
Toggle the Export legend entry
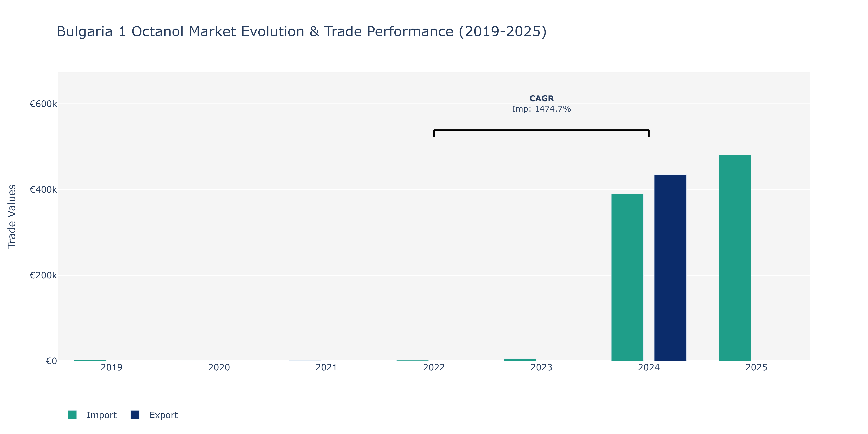point(154,415)
